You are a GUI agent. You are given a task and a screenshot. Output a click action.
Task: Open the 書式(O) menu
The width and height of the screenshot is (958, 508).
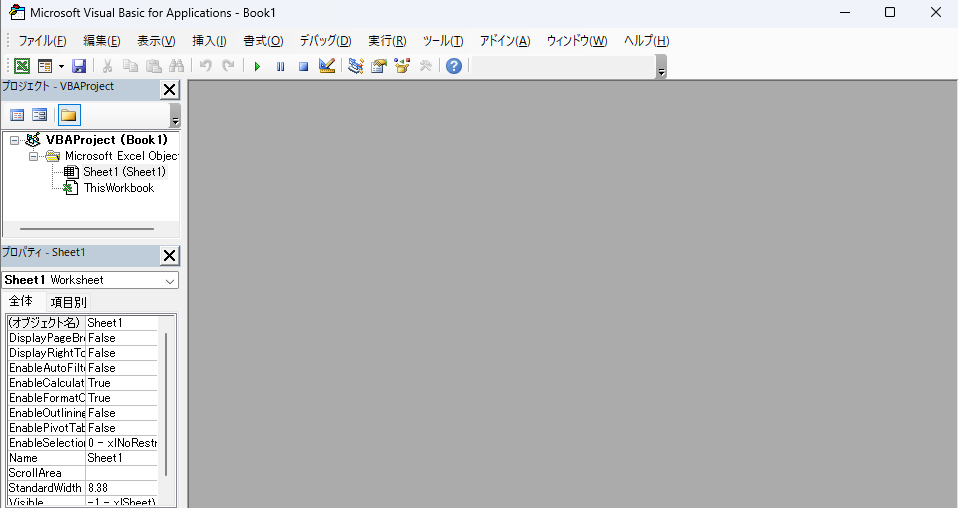pyautogui.click(x=263, y=41)
